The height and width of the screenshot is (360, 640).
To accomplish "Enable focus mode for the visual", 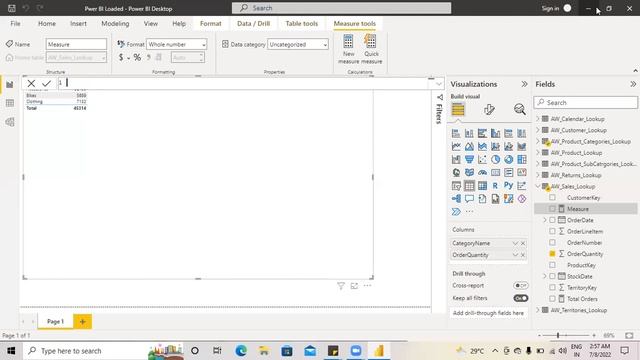I will 354,286.
